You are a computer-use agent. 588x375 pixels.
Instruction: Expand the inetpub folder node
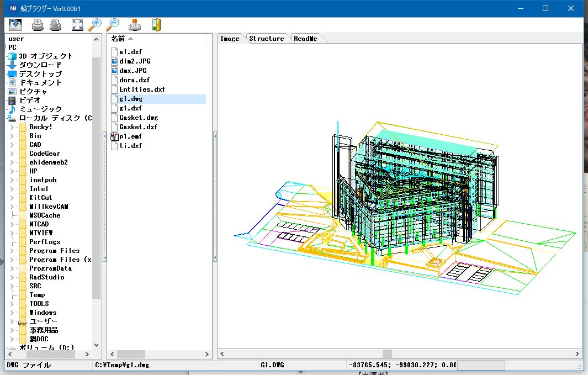[x=12, y=180]
